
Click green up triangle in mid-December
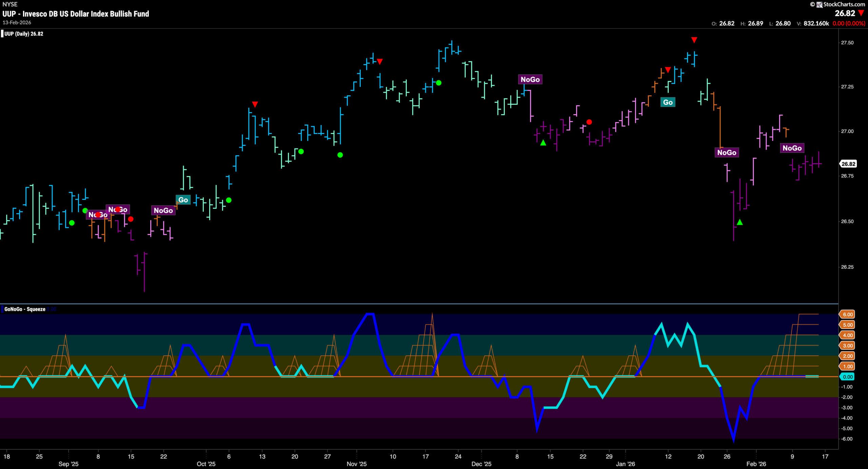(543, 143)
